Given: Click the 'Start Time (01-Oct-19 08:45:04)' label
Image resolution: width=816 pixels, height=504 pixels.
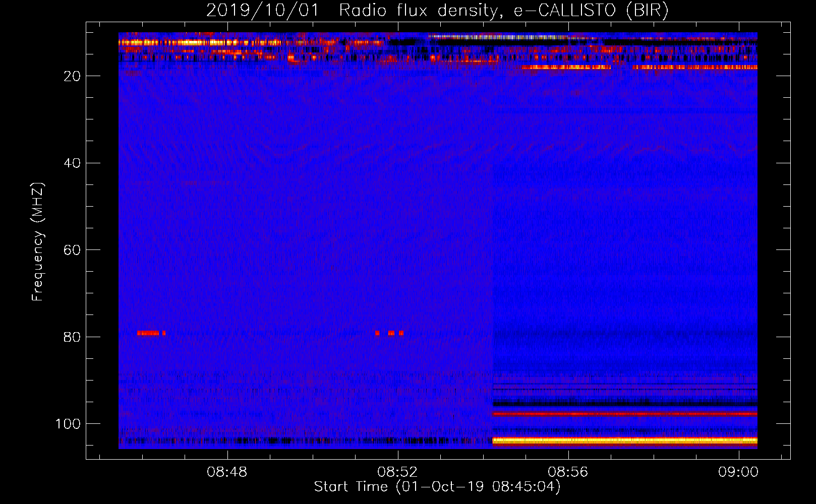Looking at the screenshot, I should 437,487.
